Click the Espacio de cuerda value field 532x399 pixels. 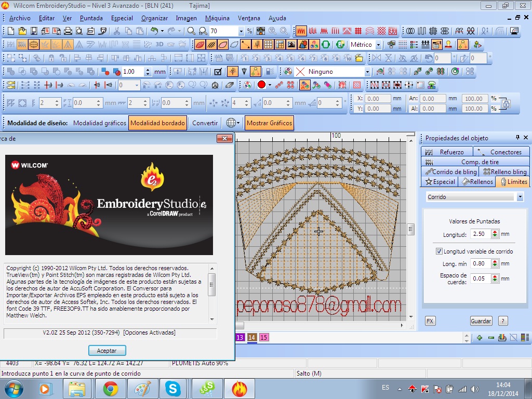pyautogui.click(x=481, y=278)
